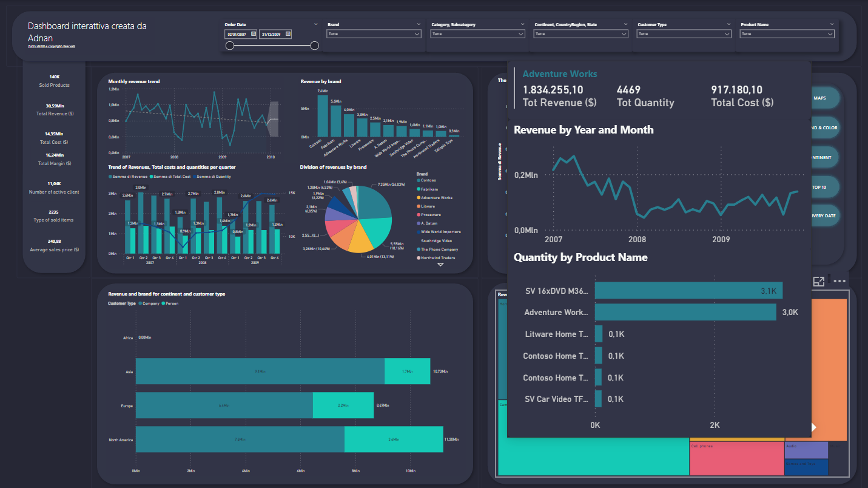This screenshot has width=868, height=488.
Task: Open the Product Name dropdown
Action: pos(787,34)
